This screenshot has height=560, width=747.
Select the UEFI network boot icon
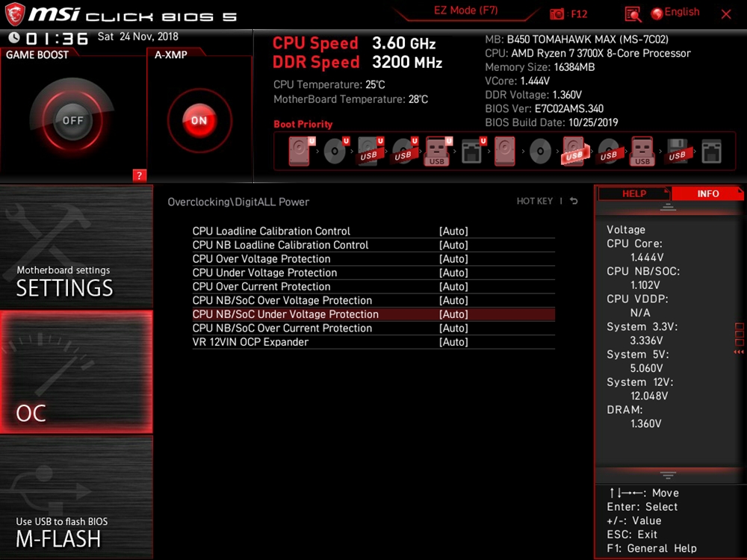[x=473, y=151]
